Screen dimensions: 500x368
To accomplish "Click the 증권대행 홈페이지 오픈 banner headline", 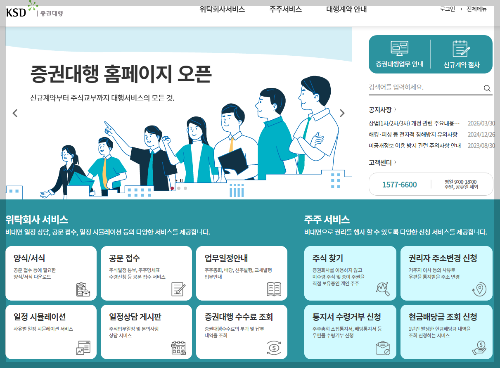I will click(x=121, y=74).
